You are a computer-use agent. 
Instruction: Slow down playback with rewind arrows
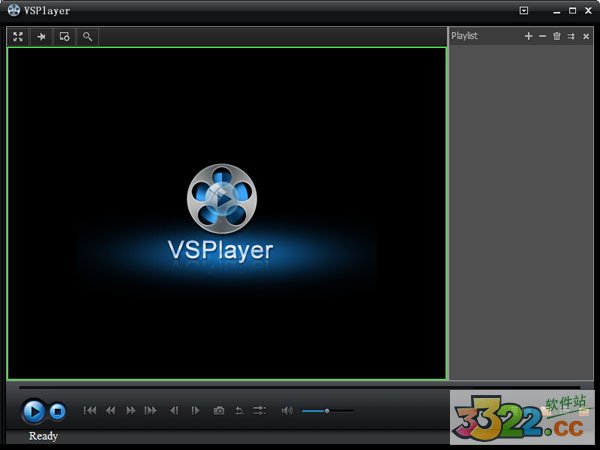coord(111,411)
